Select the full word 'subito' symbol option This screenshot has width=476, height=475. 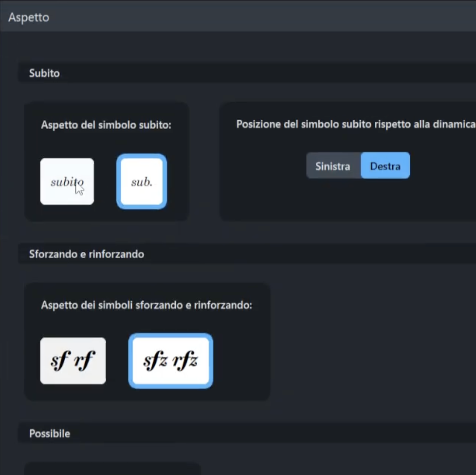(67, 181)
